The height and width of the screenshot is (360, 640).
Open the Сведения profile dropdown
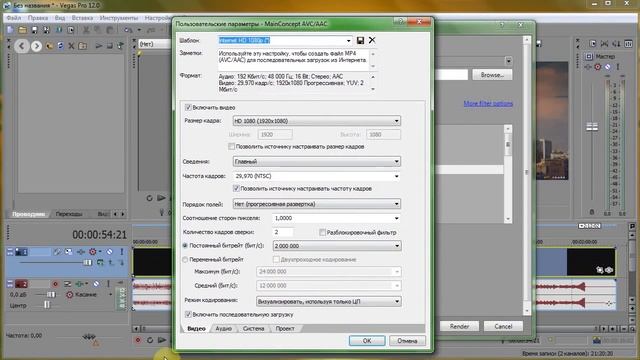click(x=317, y=161)
